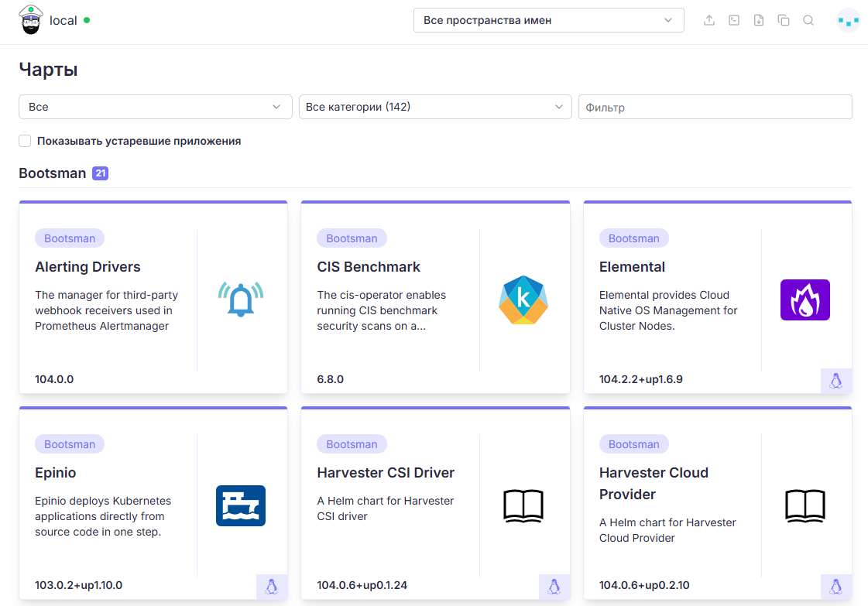
Task: Click the Bootsman tag on Harvester CSI Driver
Action: (x=352, y=443)
